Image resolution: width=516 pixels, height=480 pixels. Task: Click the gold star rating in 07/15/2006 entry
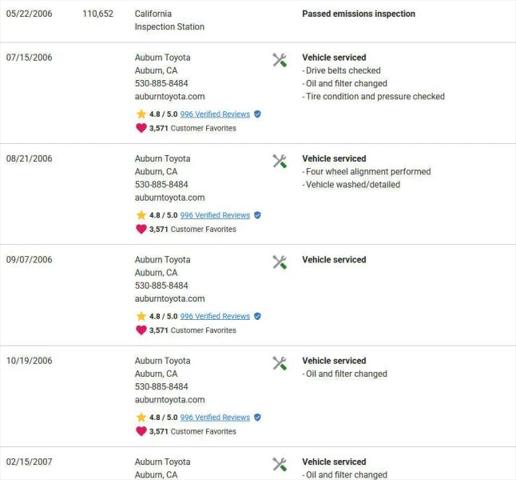coord(141,114)
